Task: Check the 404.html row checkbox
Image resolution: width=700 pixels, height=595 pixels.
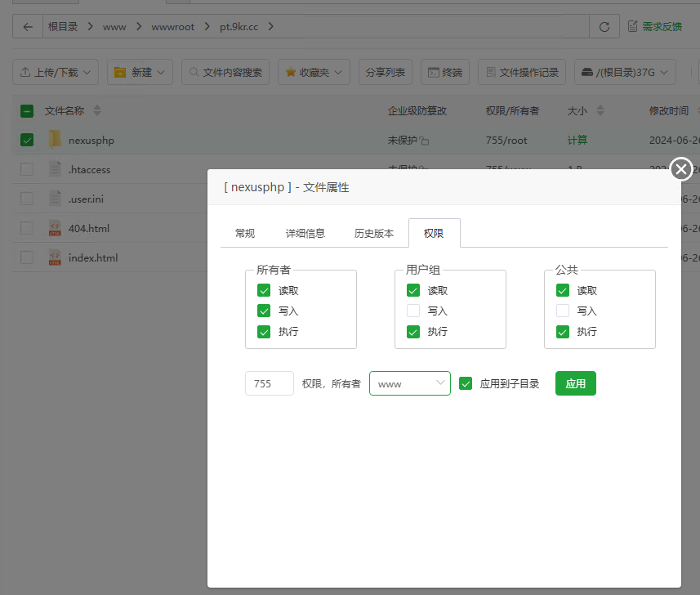Action: (x=27, y=228)
